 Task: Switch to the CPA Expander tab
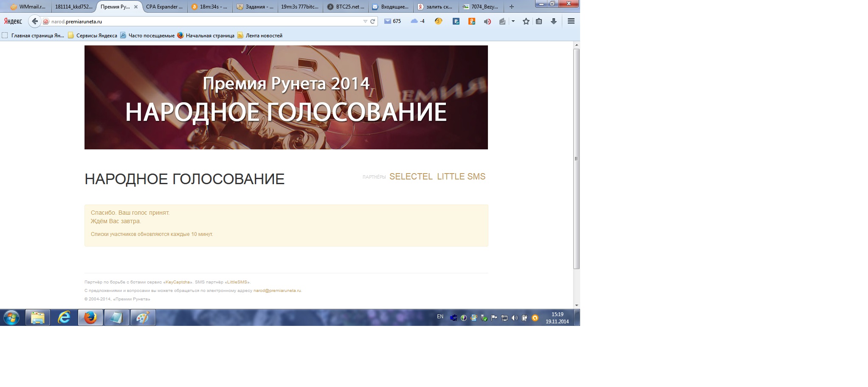(x=164, y=7)
